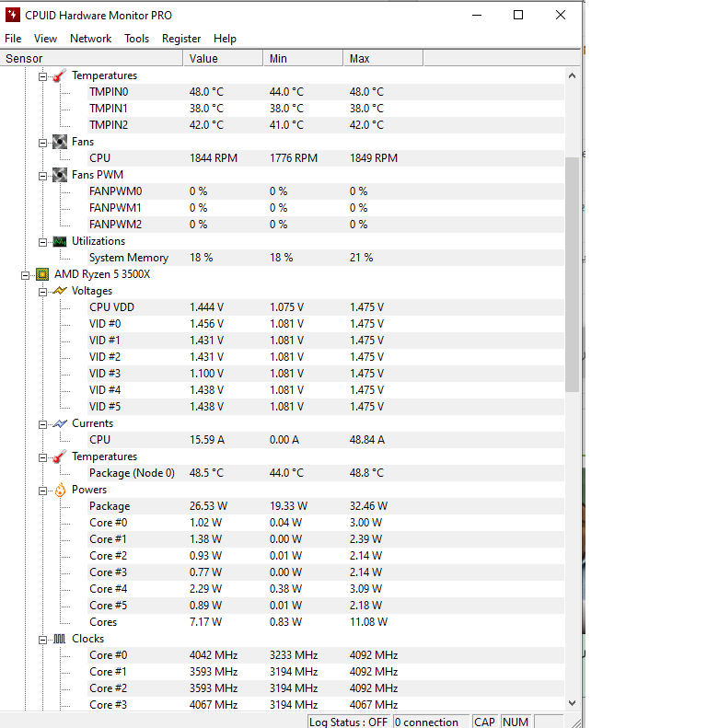The height and width of the screenshot is (728, 707).
Task: Click the thermometer icon beside CPU Temperatures
Action: click(60, 456)
